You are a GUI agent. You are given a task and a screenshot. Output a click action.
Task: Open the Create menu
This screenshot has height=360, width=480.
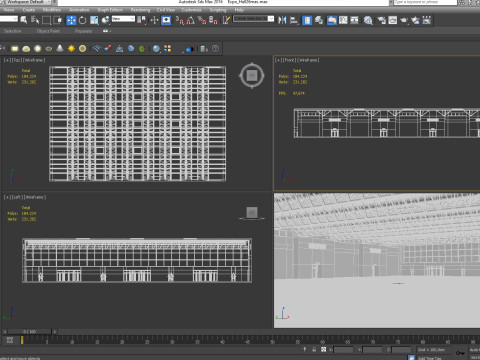tap(29, 10)
